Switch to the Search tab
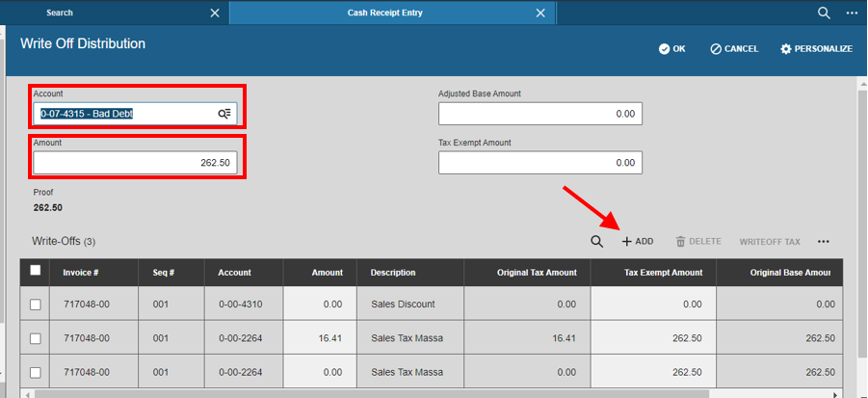Screen dimensions: 868x398 (59, 13)
